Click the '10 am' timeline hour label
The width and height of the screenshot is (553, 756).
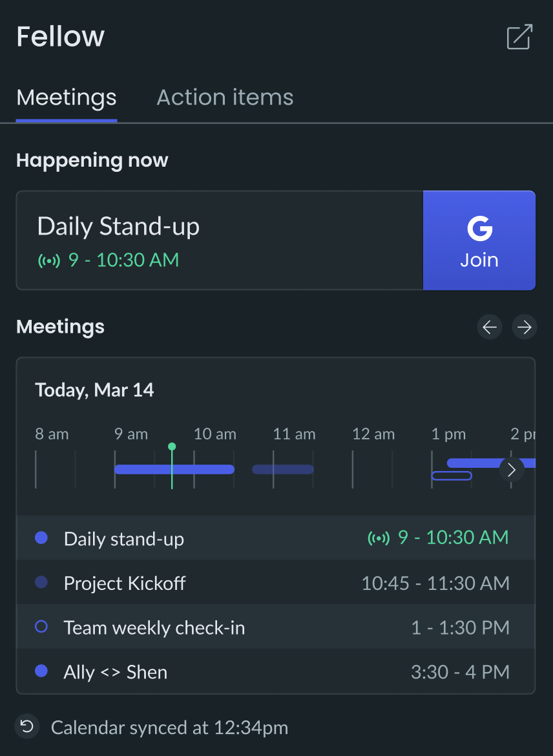coord(215,434)
